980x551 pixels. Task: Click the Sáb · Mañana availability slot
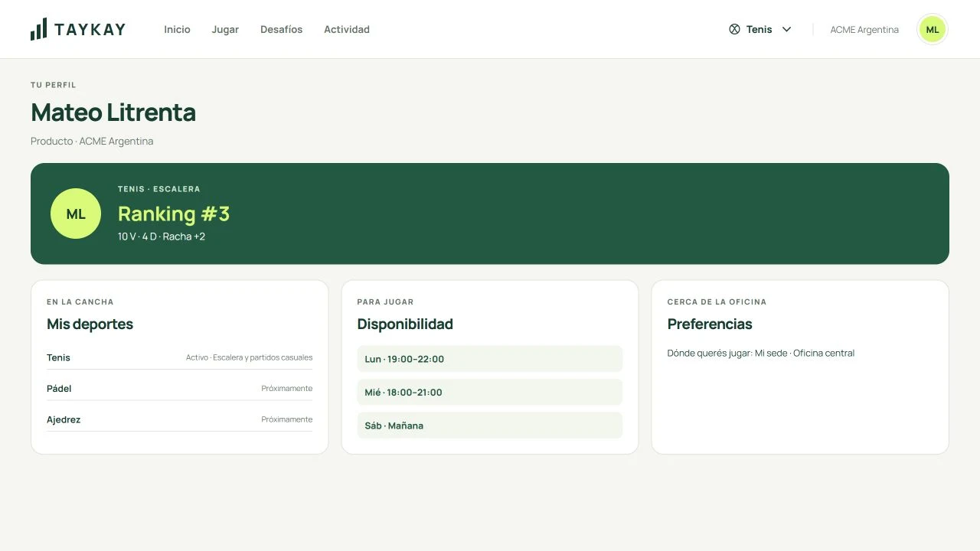490,425
